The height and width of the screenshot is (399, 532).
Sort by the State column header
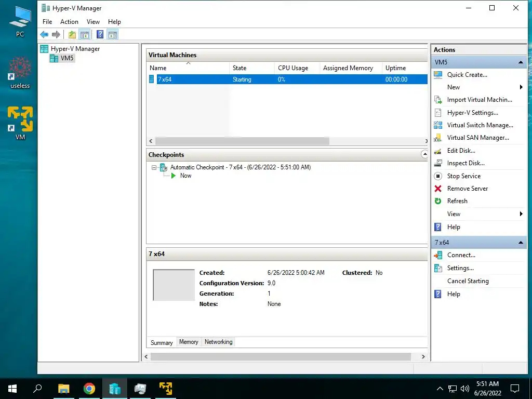[252, 68]
